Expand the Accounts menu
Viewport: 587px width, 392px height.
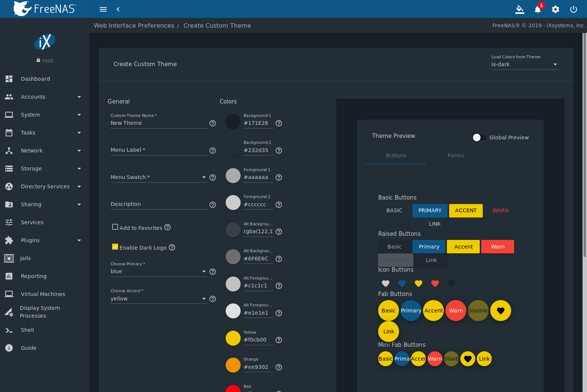[x=45, y=97]
